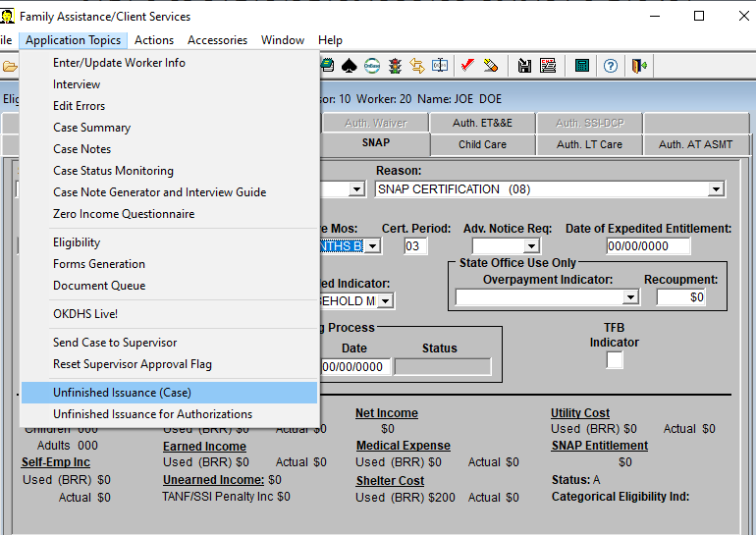The image size is (756, 535).
Task: Select OKDHS Live! menu item
Action: [169, 314]
